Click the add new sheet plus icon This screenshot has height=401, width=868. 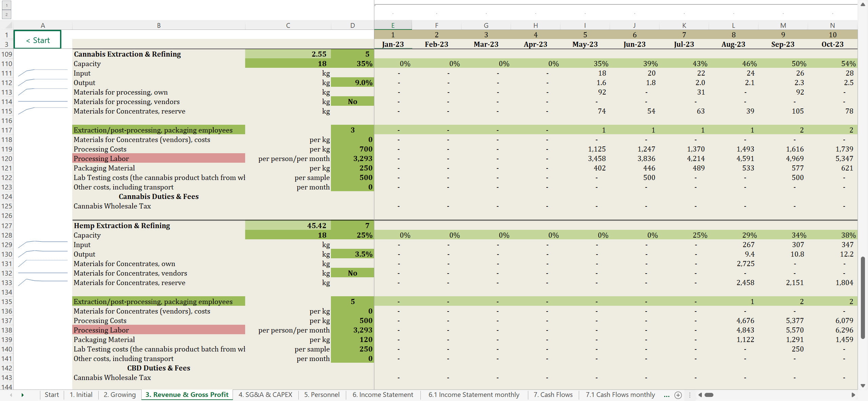[678, 395]
